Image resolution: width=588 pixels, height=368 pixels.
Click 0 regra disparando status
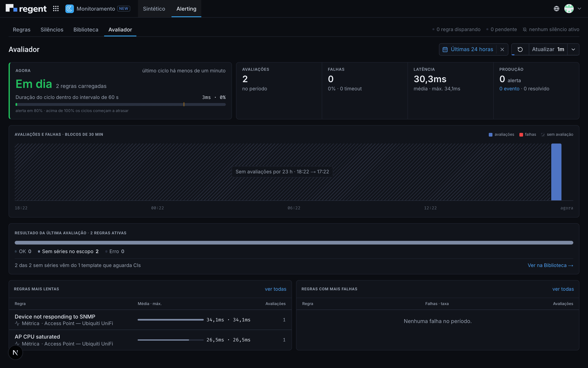(x=456, y=29)
